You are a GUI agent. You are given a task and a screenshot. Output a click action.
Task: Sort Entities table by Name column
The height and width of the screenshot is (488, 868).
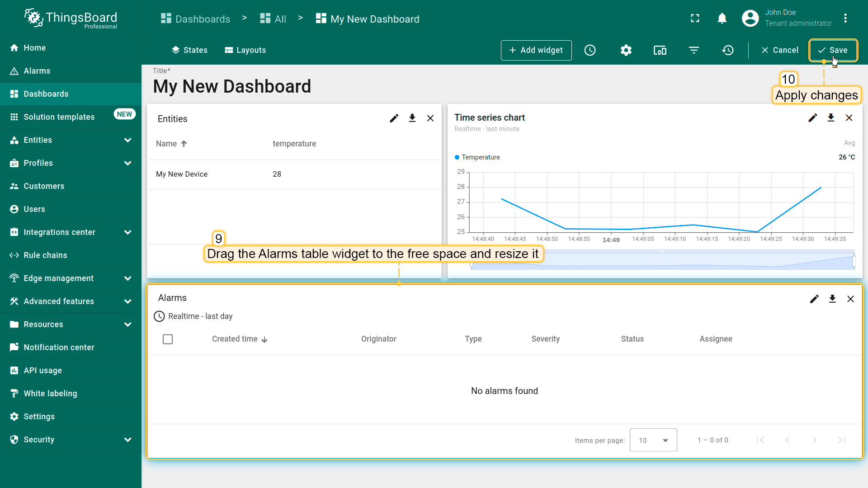[171, 144]
